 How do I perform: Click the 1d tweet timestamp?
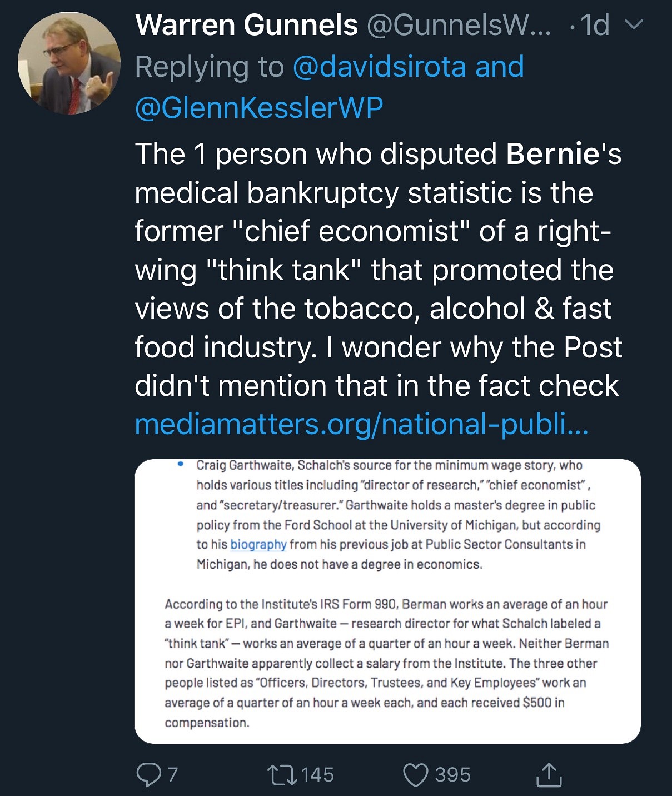[594, 25]
